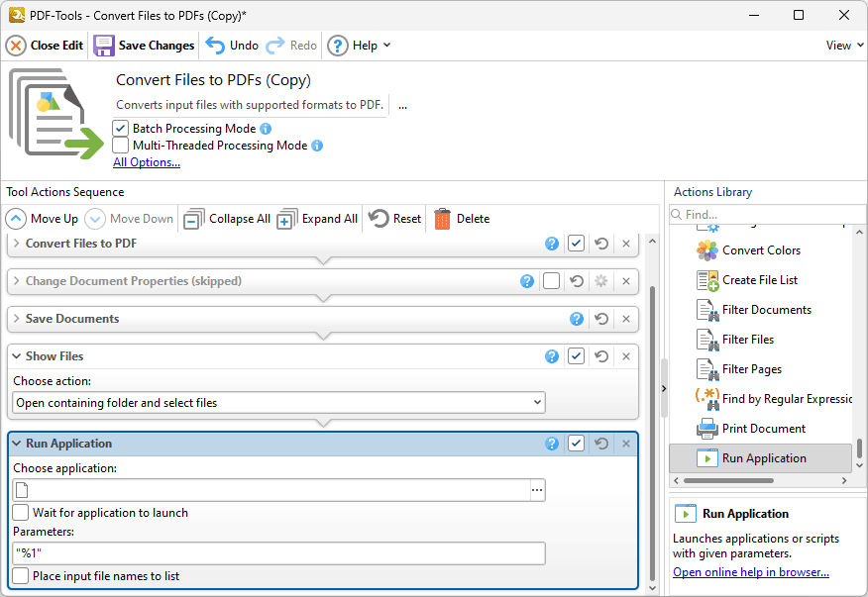Click the Undo arrow icon
The width and height of the screenshot is (868, 597).
pos(215,46)
